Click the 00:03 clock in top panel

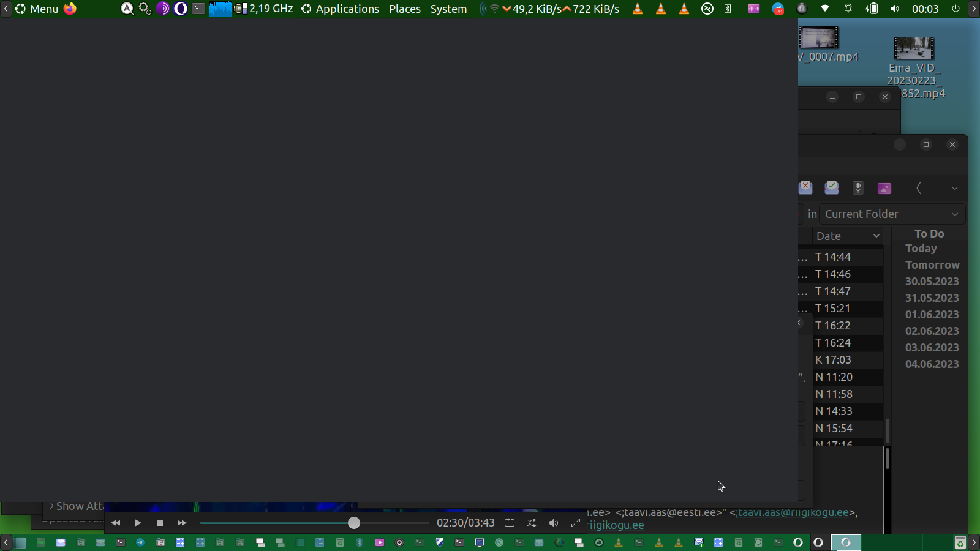[925, 9]
